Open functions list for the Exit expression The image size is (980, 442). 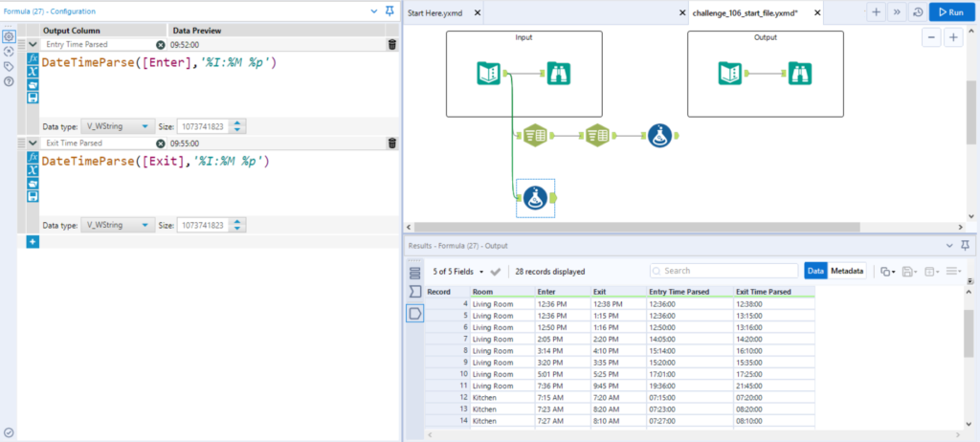tap(33, 157)
